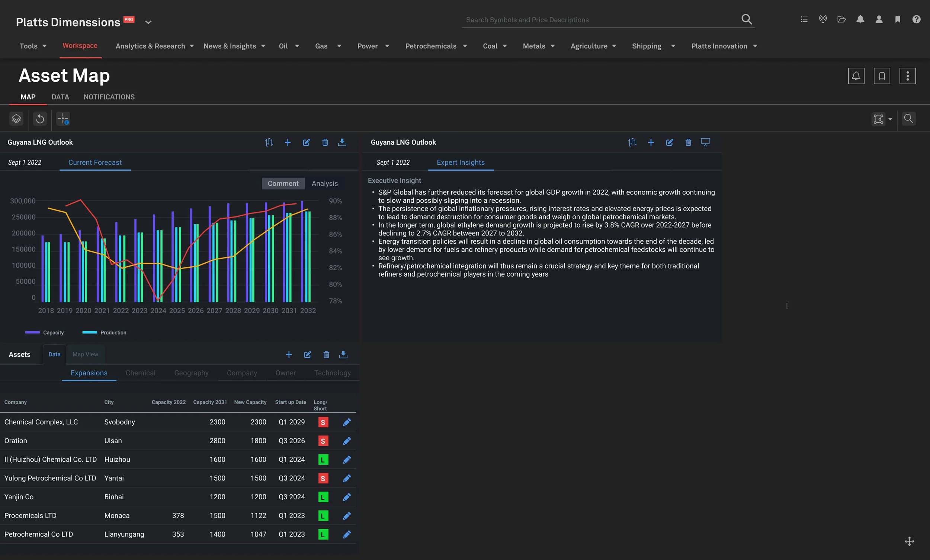Switch to the NOTIFICATIONS tab
The height and width of the screenshot is (560, 930).
coord(109,97)
